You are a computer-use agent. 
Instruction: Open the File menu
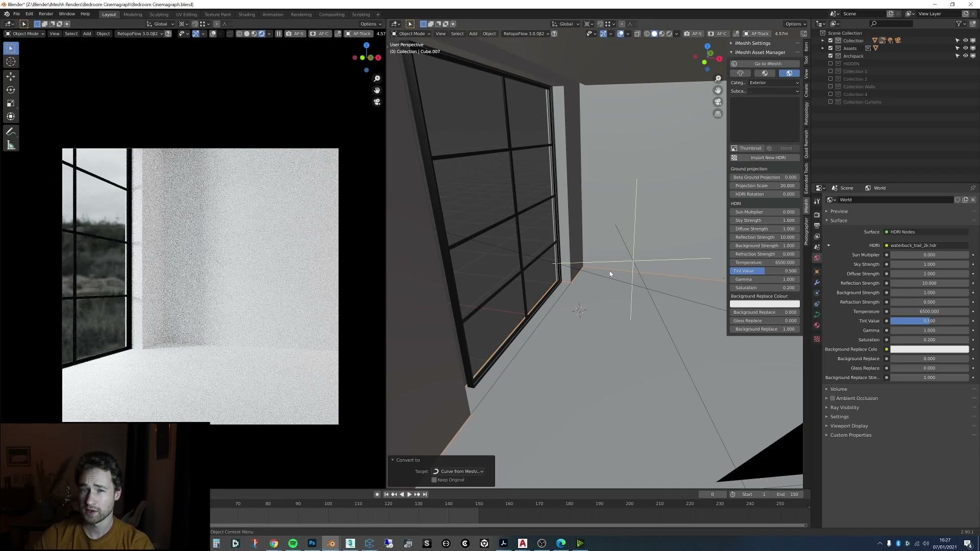click(x=16, y=14)
